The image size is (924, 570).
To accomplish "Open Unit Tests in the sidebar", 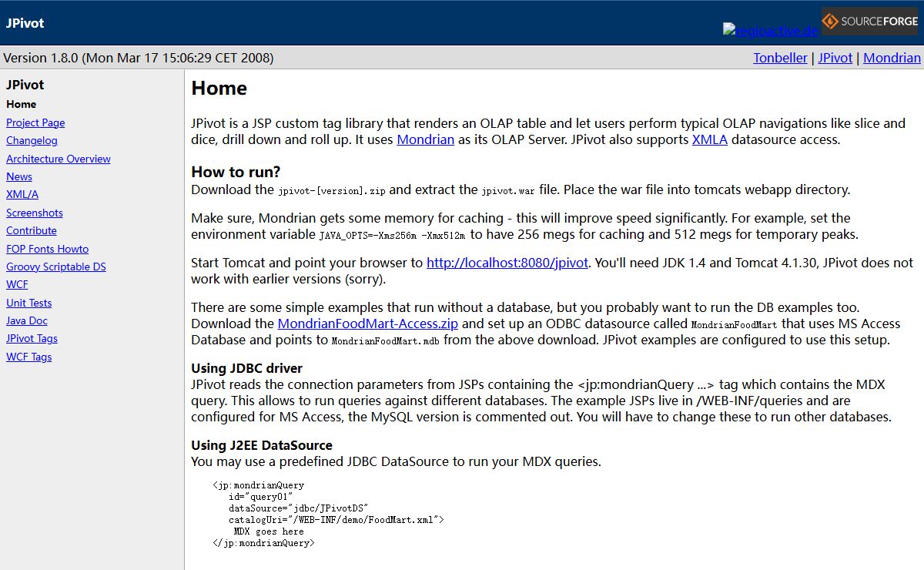I will (x=28, y=303).
